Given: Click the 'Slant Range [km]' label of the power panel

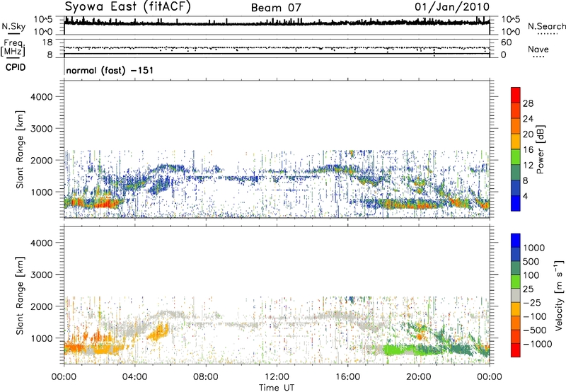Looking at the screenshot, I should [20, 149].
